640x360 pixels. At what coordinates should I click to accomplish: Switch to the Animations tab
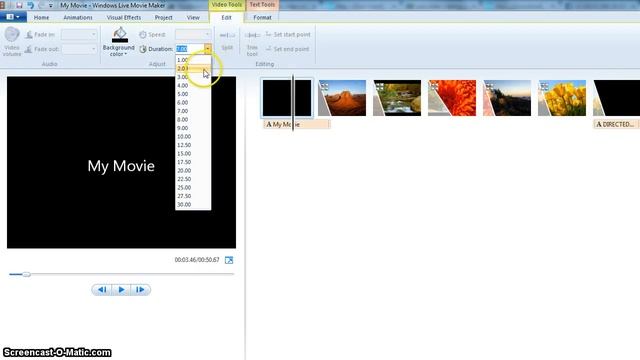click(x=78, y=18)
